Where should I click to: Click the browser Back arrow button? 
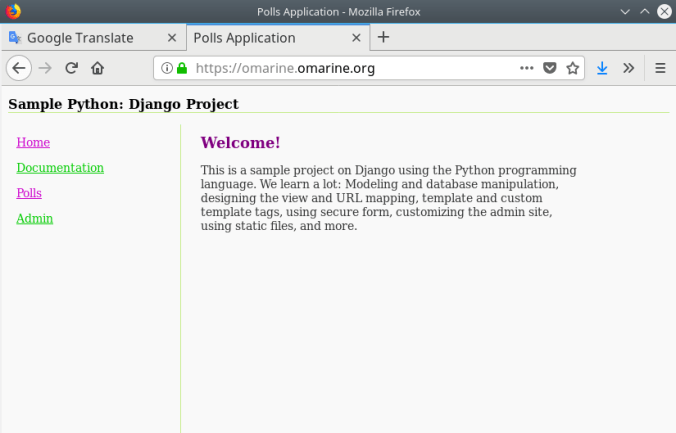pos(18,68)
